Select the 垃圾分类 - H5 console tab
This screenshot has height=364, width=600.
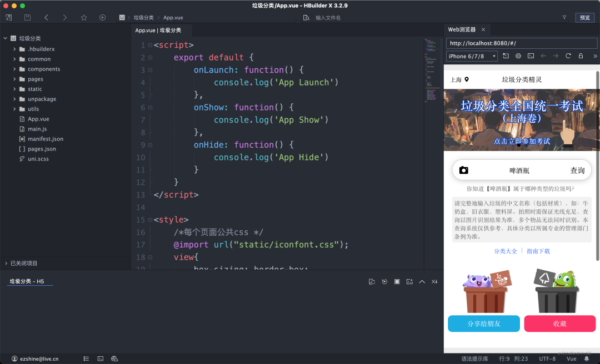[27, 281]
